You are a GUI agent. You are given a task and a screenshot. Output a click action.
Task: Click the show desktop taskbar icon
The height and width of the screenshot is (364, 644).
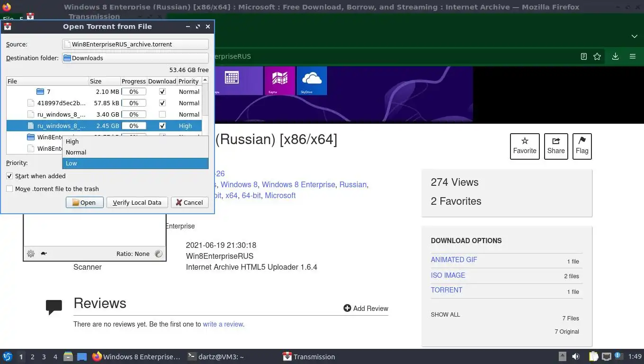tap(82, 356)
